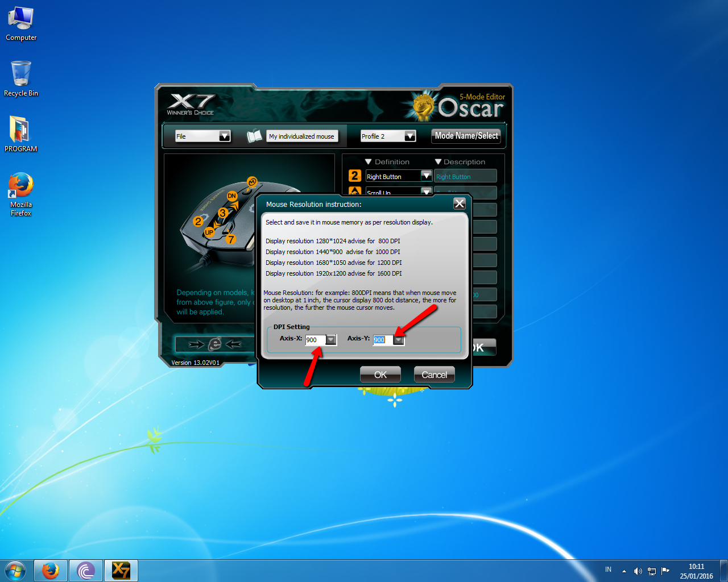Select the orange 2 button icon in Definition list
This screenshot has width=728, height=582.
355,176
